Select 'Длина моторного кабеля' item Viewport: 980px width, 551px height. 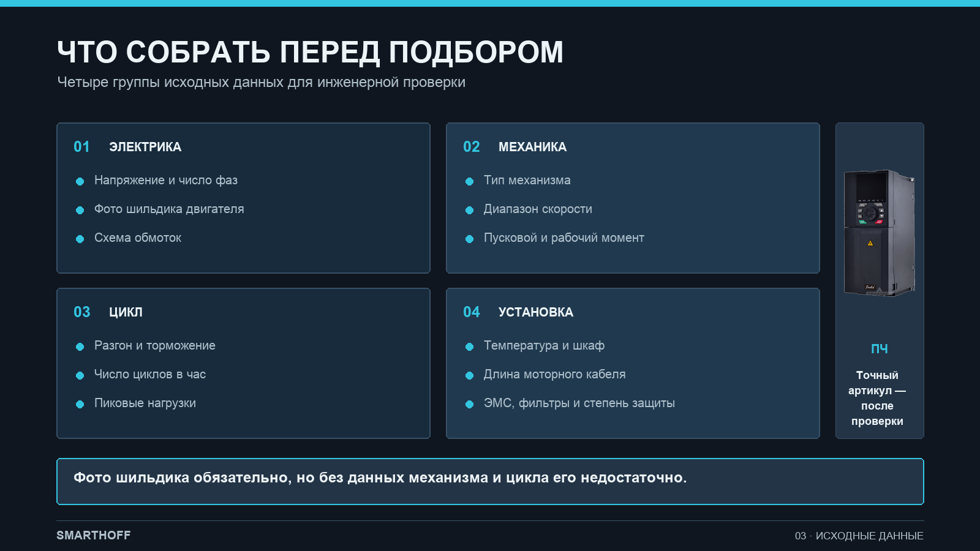[x=555, y=374]
